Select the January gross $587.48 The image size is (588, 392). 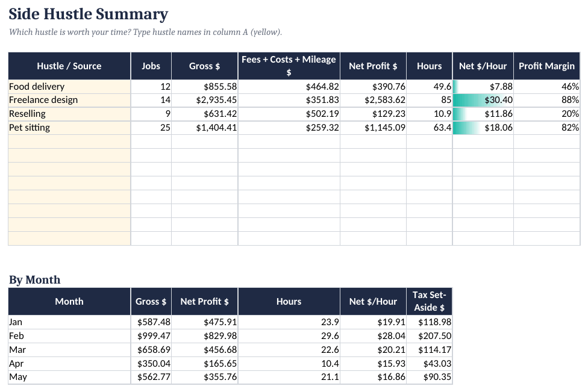coord(151,322)
